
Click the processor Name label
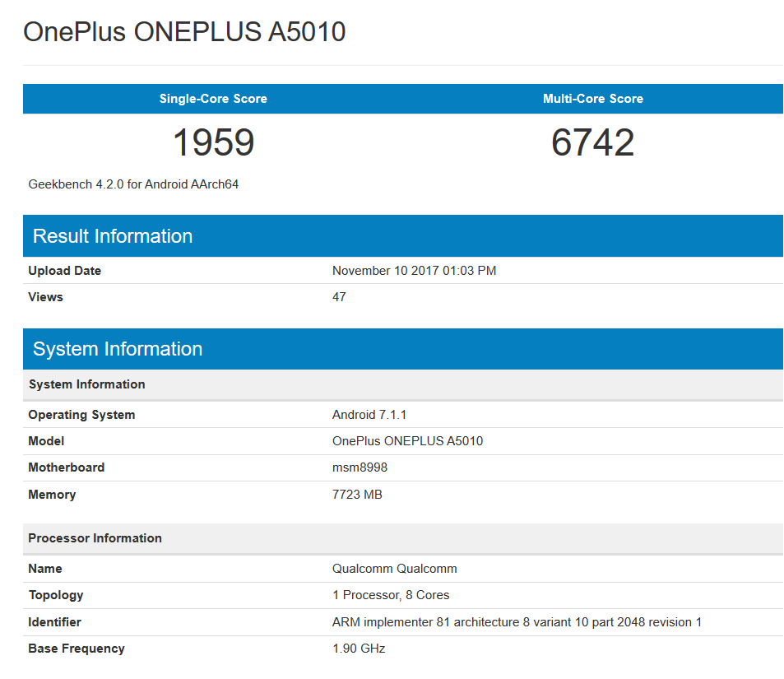[45, 569]
